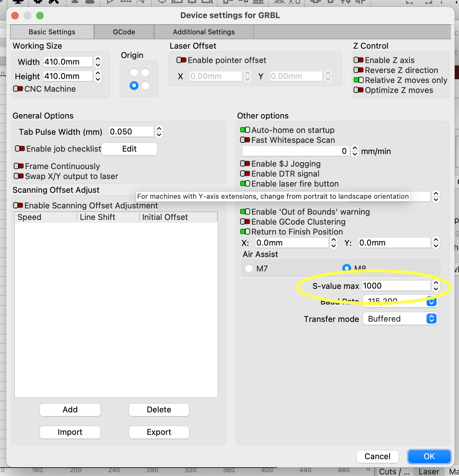459x476 pixels.
Task: Enable Swap X/Y output to laser
Action: tap(19, 176)
